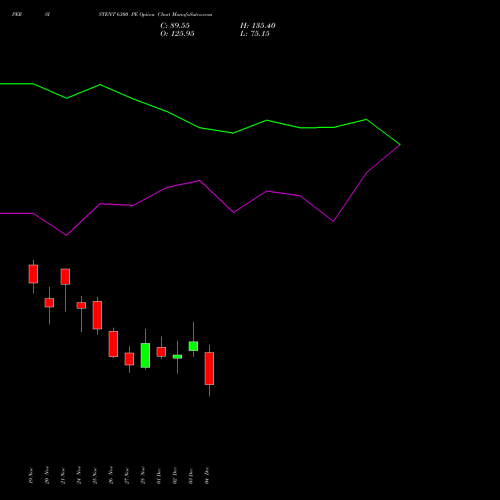This screenshot has height=500, width=500.
Task: Click the red candlestick for 25 Nov
Action: click(x=97, y=315)
